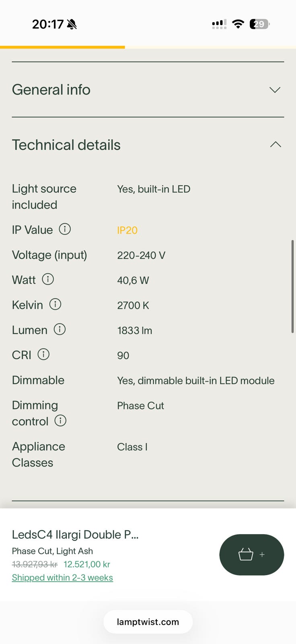Click the page scrollbar on right edge
Screen dimensions: 296x644
tap(293, 286)
